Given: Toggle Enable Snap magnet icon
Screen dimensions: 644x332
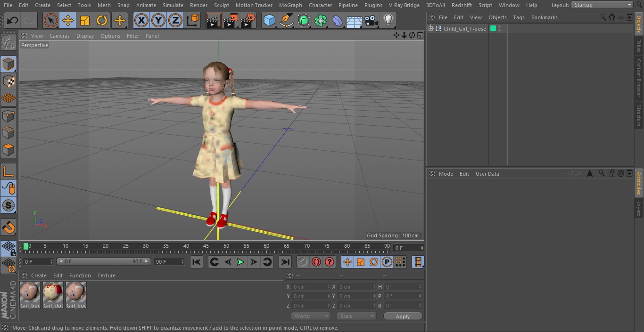Looking at the screenshot, I should coord(8,228).
